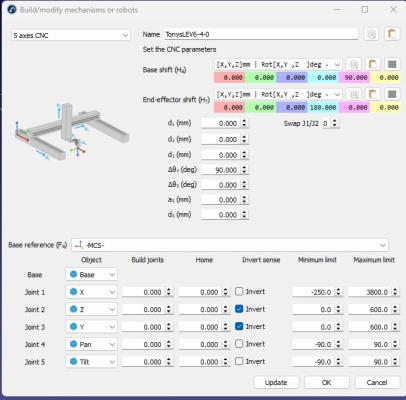Click Joint 1 maximum limit field 3800.0

pos(370,292)
